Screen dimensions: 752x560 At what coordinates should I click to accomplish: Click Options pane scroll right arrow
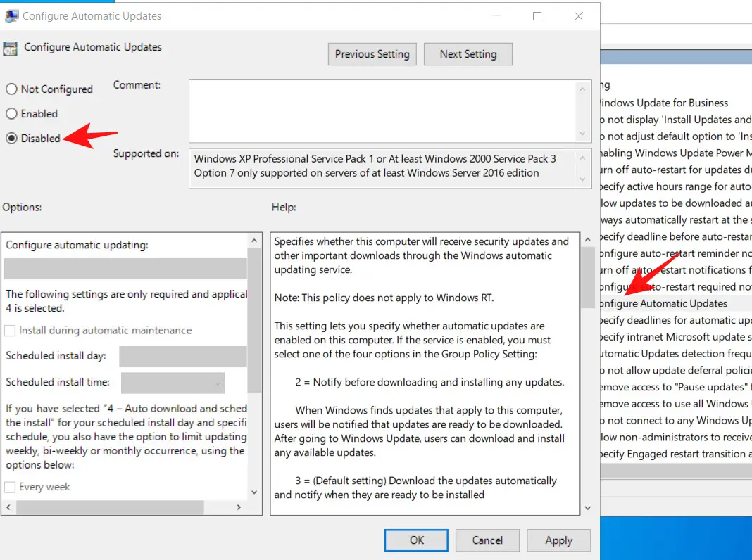pyautogui.click(x=239, y=507)
